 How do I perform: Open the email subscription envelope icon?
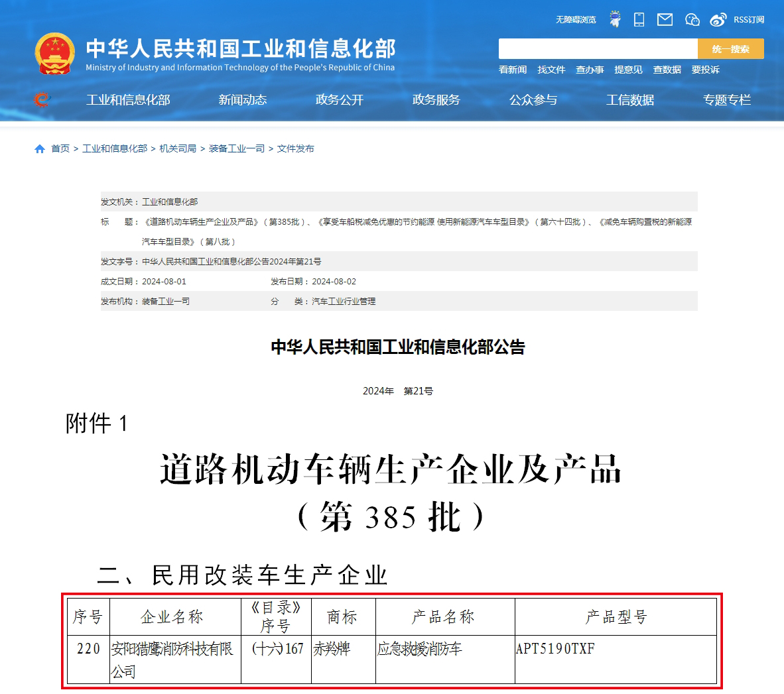click(665, 20)
